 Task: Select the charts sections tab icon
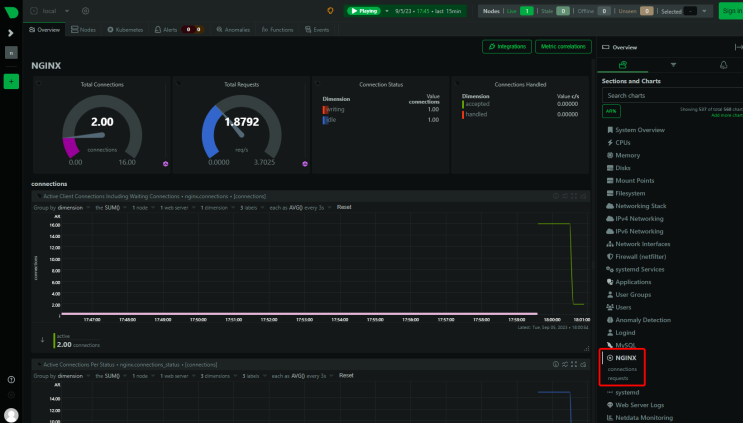pos(623,65)
